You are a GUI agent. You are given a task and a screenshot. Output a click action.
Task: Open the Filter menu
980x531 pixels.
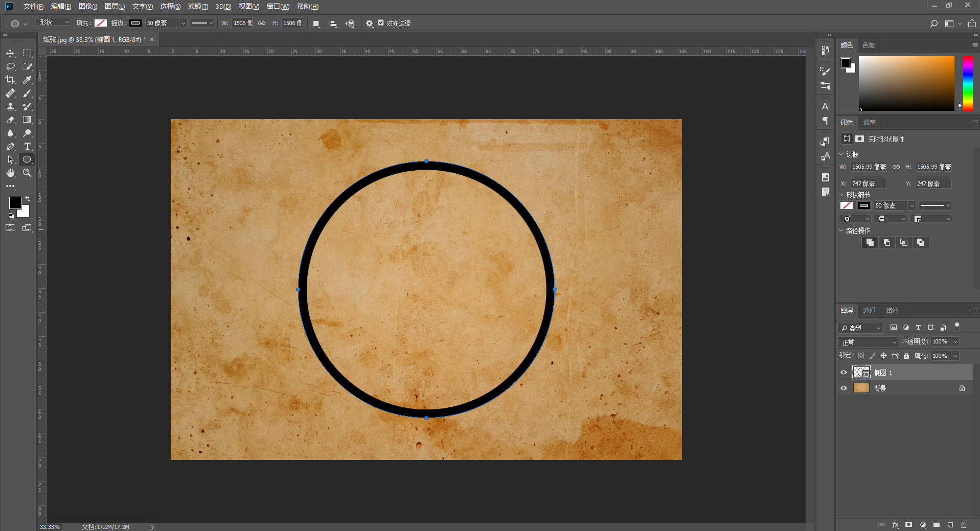[198, 6]
